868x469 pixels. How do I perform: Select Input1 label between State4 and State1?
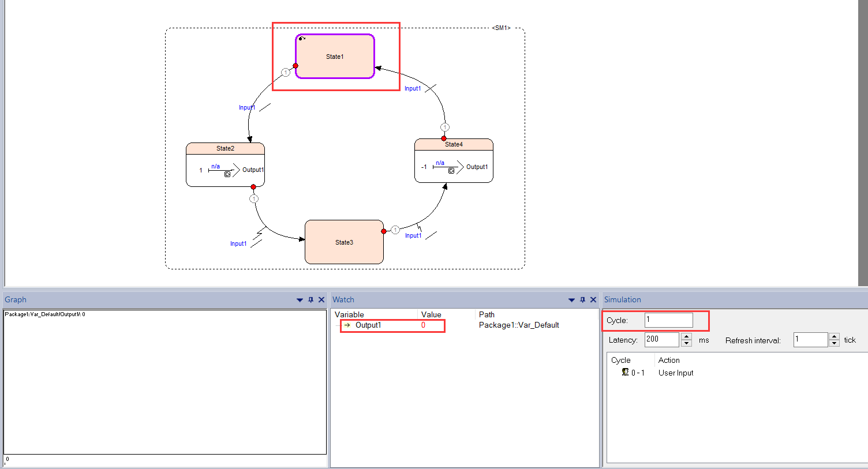413,88
